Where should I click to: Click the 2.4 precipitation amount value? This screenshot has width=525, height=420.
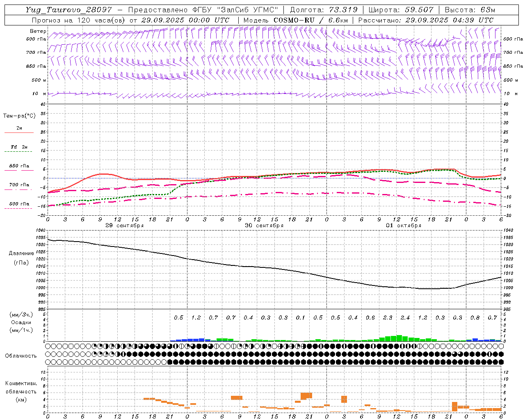coord(405,317)
